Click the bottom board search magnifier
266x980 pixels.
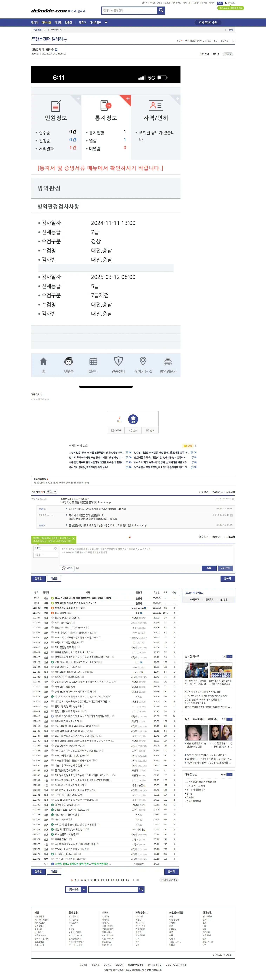click(x=141, y=889)
